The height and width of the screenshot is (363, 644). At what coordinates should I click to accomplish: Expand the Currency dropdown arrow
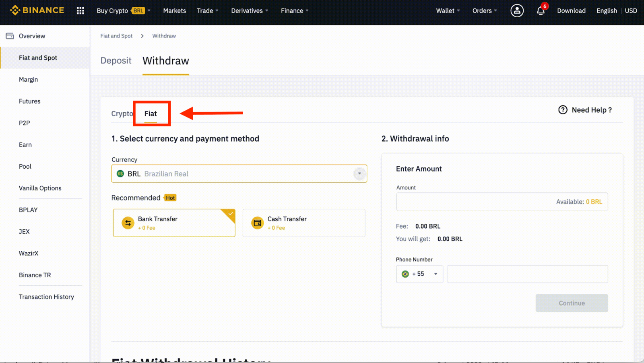[x=359, y=173]
